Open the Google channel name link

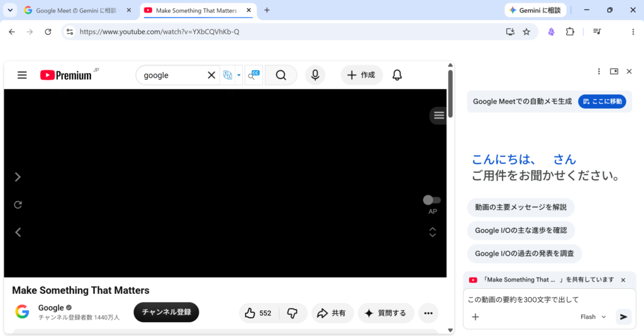pyautogui.click(x=51, y=308)
